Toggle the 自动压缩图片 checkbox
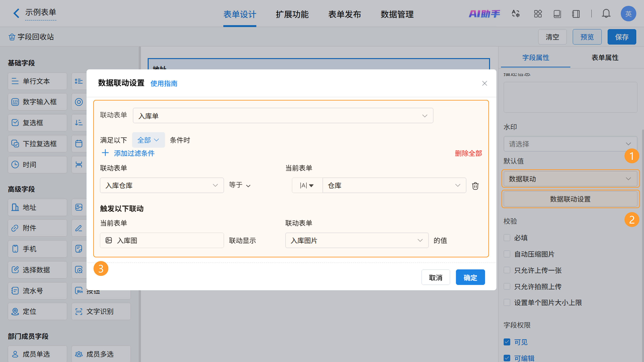 pos(507,254)
